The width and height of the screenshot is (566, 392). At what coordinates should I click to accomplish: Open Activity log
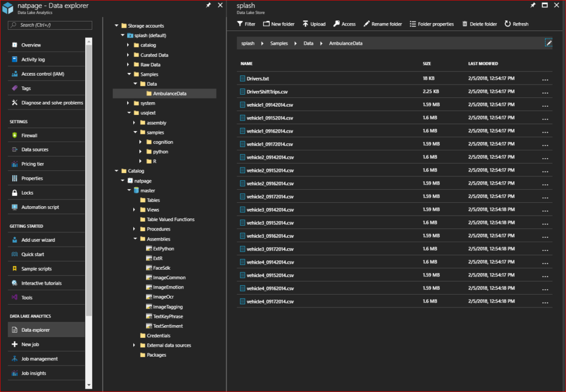(46, 60)
